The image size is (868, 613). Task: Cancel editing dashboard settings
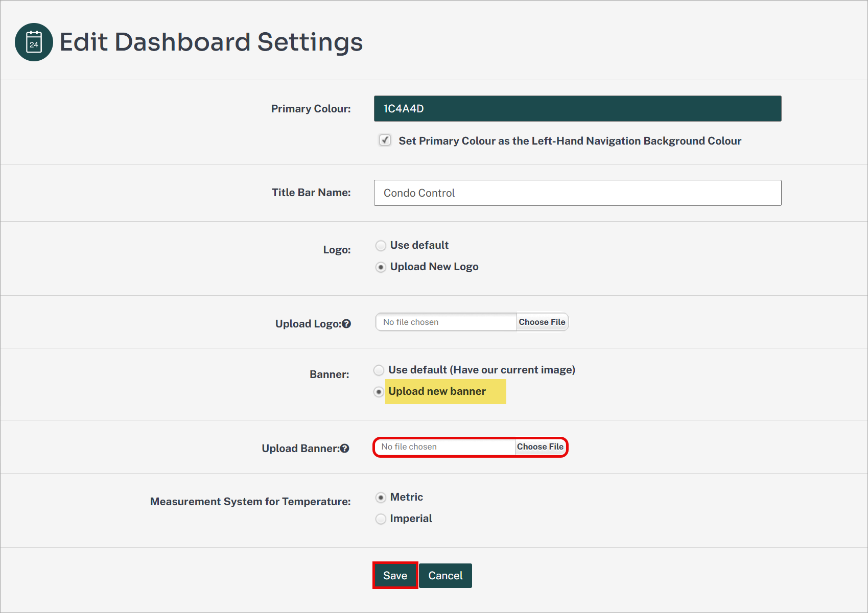(445, 576)
